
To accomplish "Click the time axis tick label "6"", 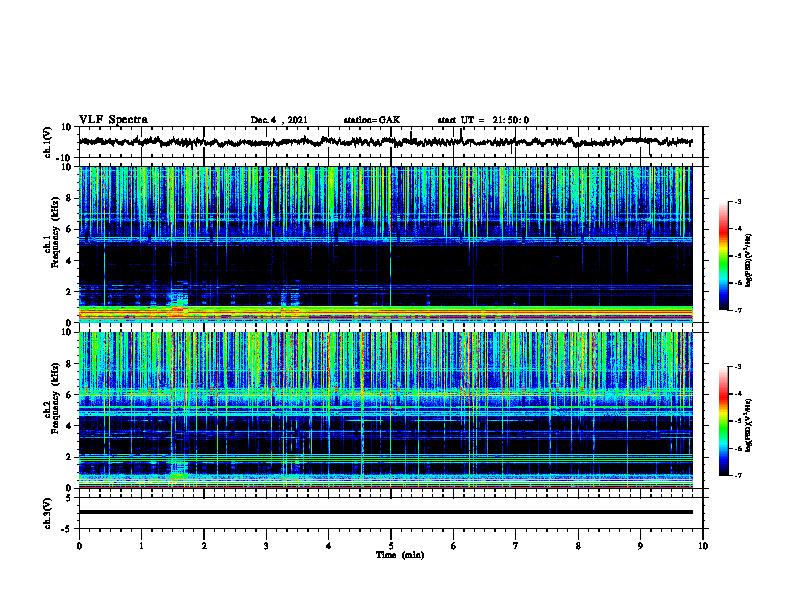I will tap(454, 546).
